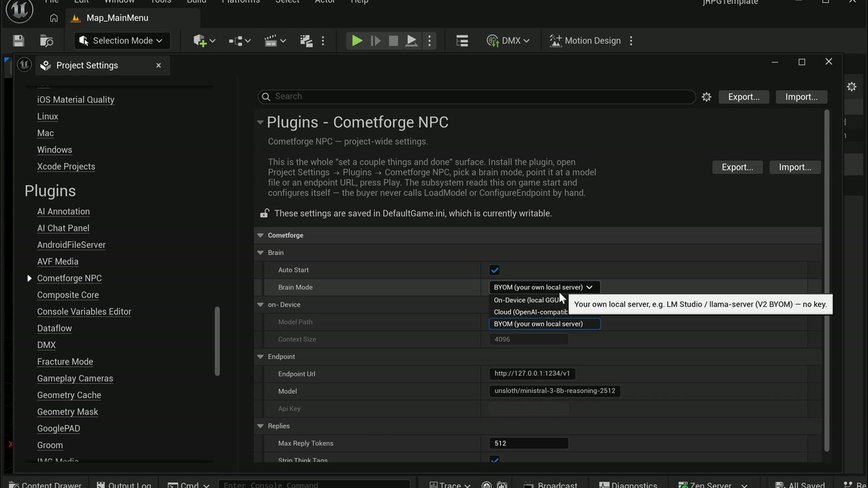Select Xcode Projects in the sidebar
This screenshot has height=488, width=868.
pyautogui.click(x=66, y=167)
